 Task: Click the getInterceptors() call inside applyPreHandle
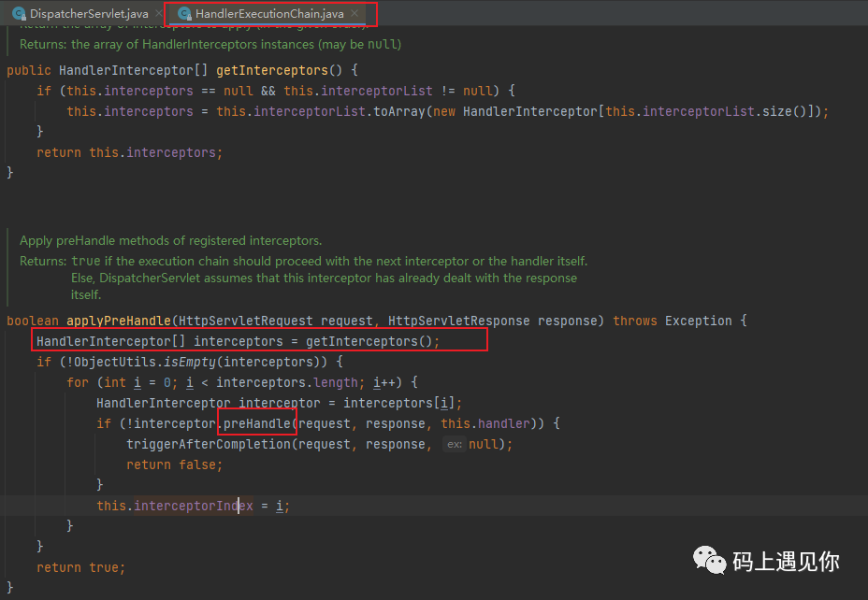(369, 341)
